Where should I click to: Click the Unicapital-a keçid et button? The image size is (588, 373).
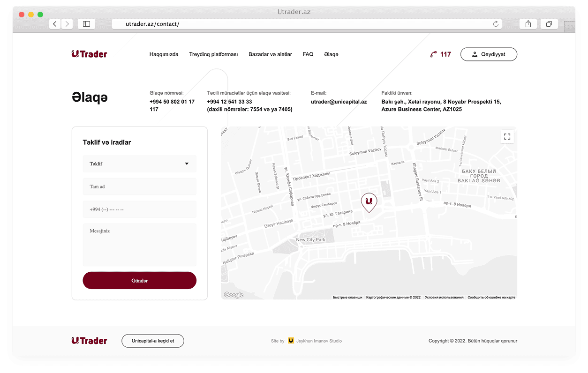152,341
